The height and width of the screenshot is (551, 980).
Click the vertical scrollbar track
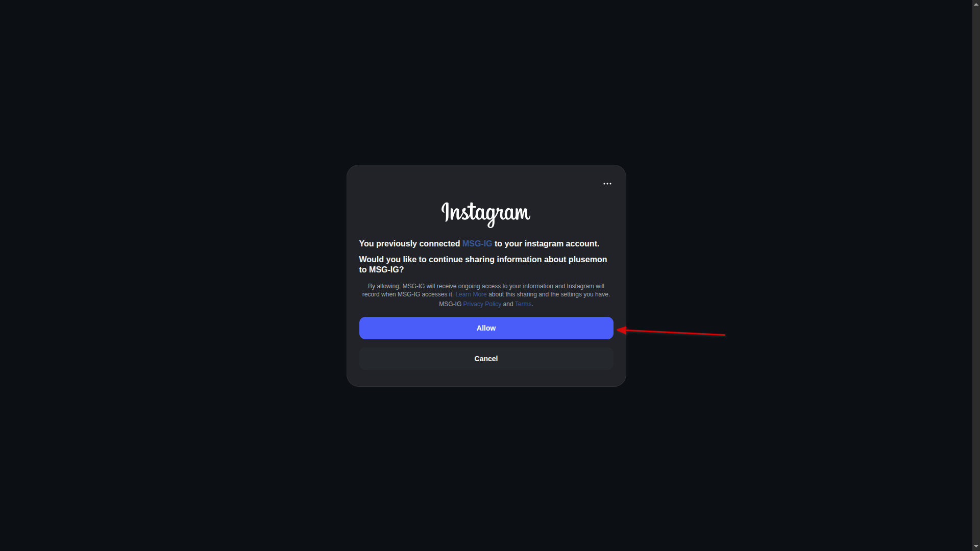(x=976, y=275)
